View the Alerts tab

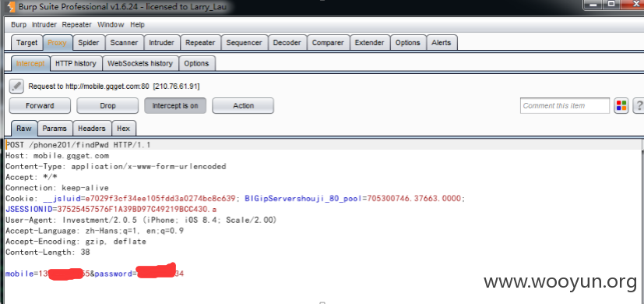click(442, 43)
